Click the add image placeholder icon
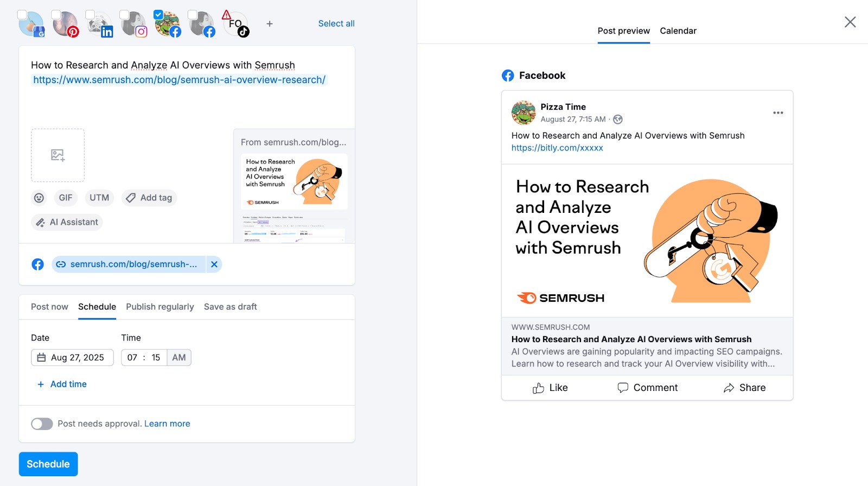This screenshot has width=868, height=486. pyautogui.click(x=58, y=155)
